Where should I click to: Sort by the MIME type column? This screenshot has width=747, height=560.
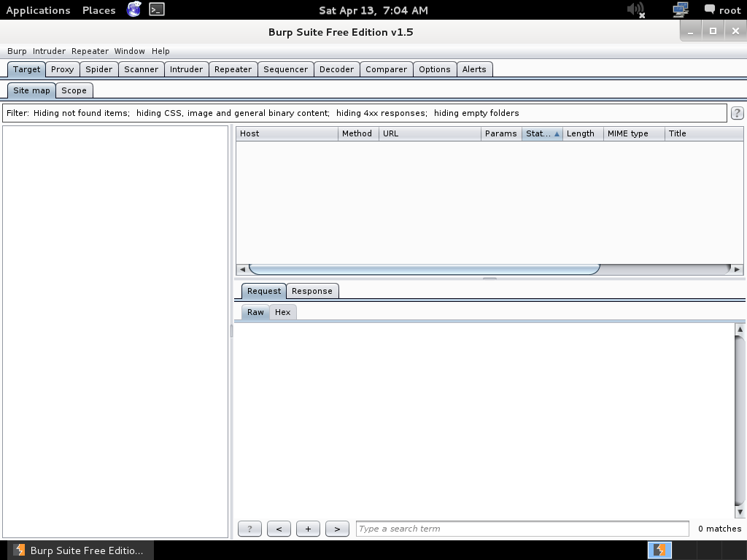(634, 134)
